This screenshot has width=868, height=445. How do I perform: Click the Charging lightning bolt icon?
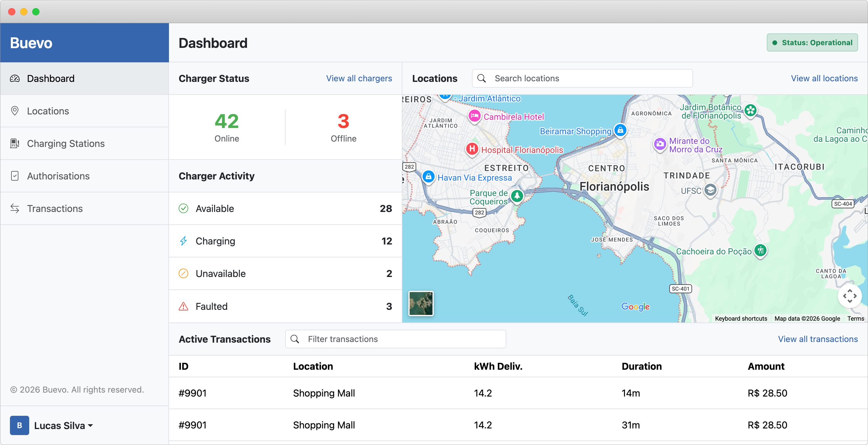coord(183,241)
